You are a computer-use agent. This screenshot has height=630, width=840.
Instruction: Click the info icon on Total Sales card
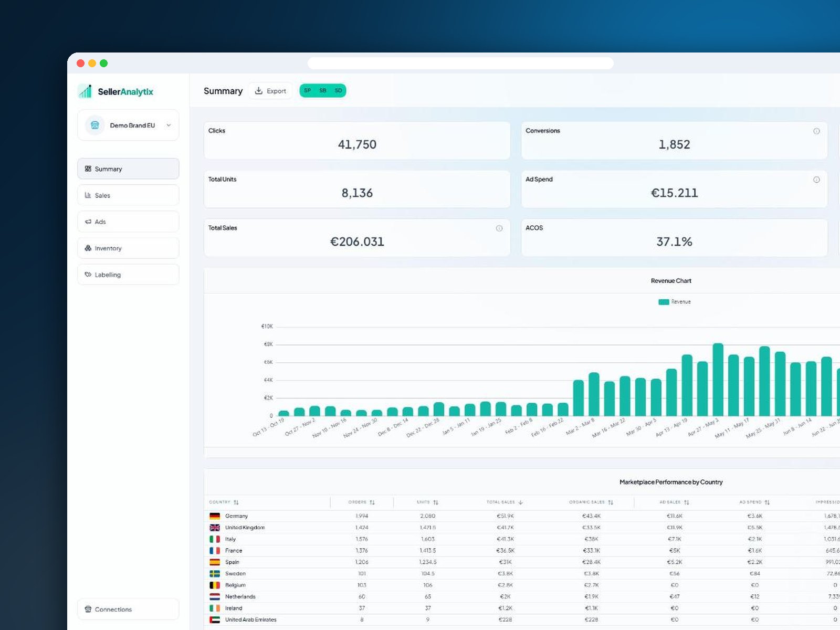click(499, 228)
